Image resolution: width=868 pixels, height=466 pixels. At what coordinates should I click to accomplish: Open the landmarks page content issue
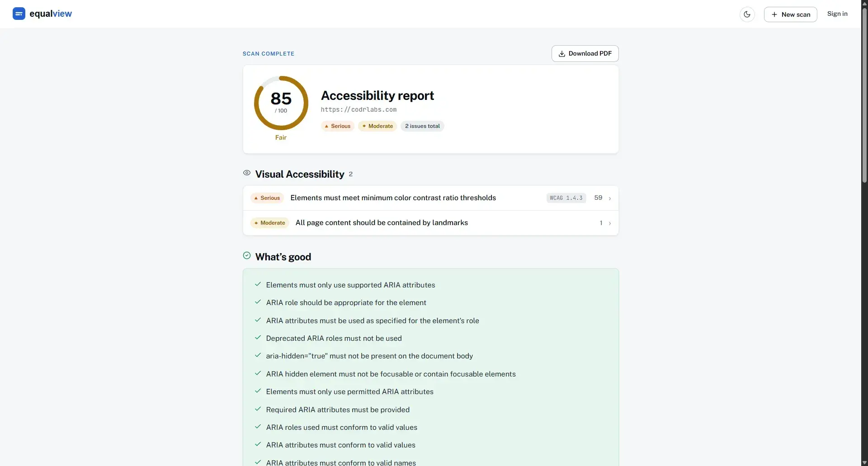(430, 223)
